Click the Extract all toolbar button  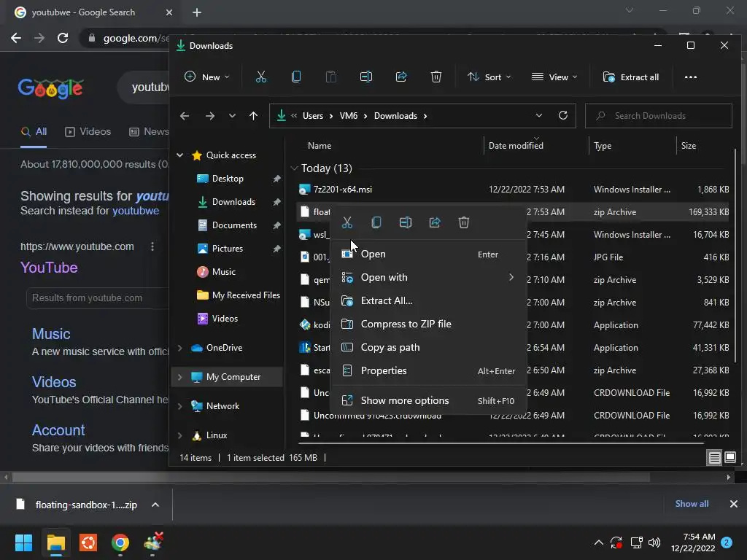631,77
